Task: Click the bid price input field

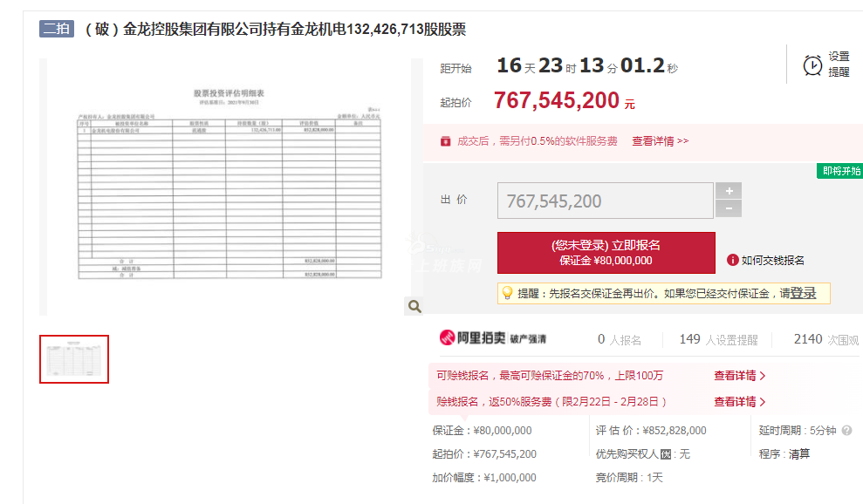Action: click(605, 201)
